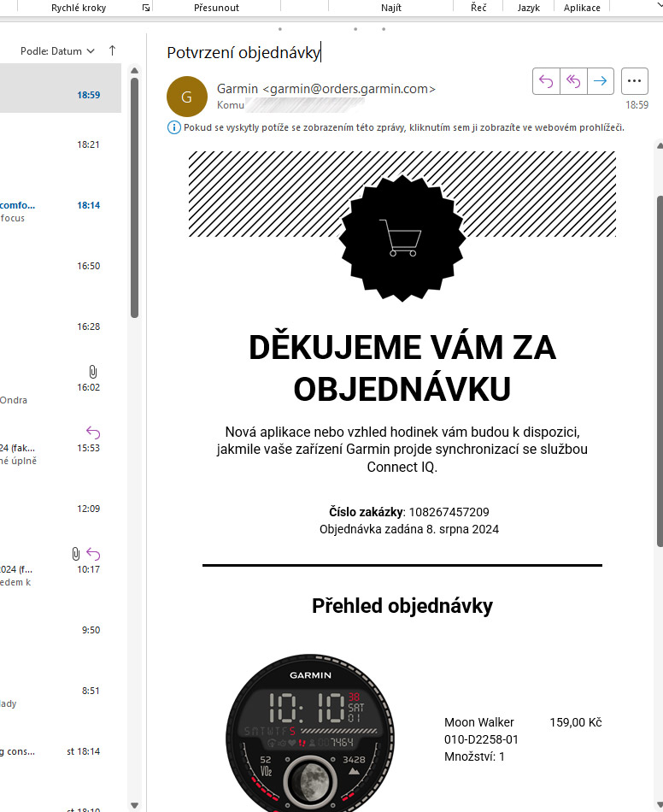Click the Aplikace ribbon group label
663x812 pixels.
tap(582, 8)
